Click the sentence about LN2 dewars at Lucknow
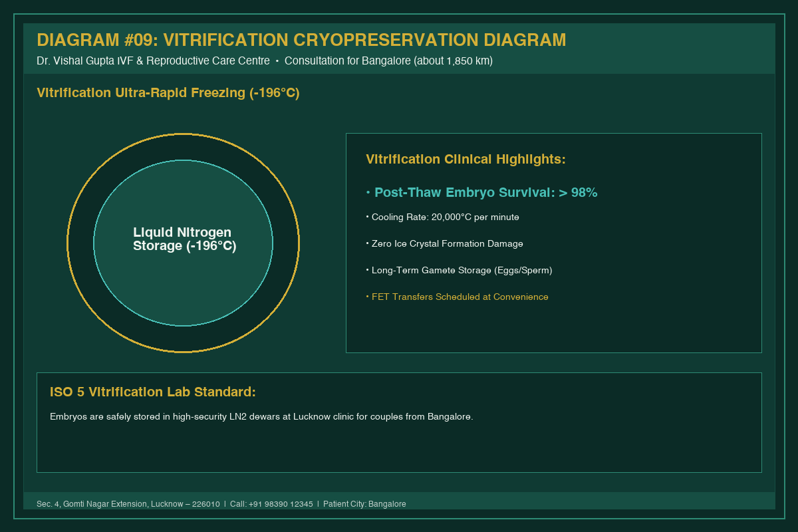The width and height of the screenshot is (798, 532). point(261,417)
